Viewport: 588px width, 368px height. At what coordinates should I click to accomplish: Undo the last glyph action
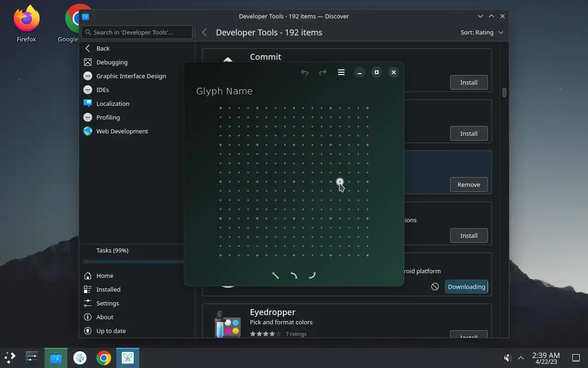point(305,72)
